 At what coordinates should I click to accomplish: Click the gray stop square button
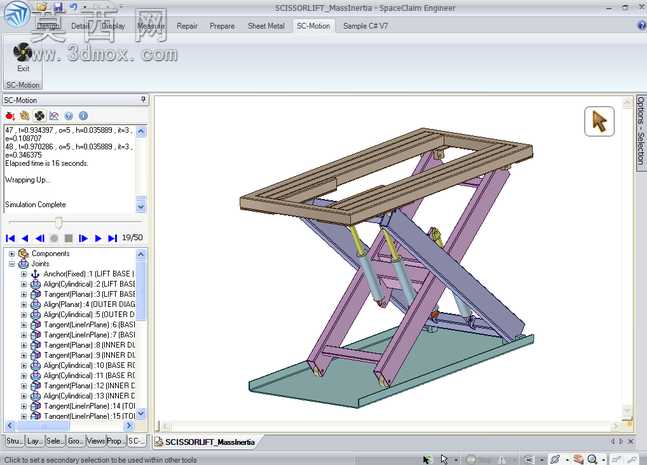point(68,238)
